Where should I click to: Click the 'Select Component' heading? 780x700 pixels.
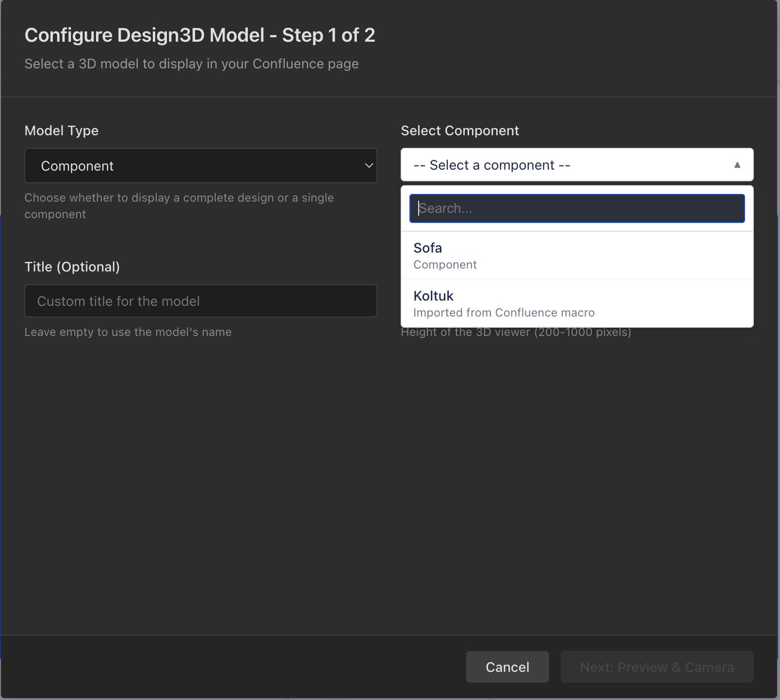459,130
